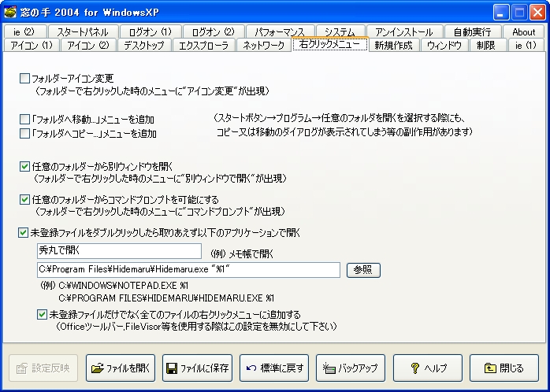Switch to アイコン (1) tab
The width and height of the screenshot is (550, 392).
[32, 45]
